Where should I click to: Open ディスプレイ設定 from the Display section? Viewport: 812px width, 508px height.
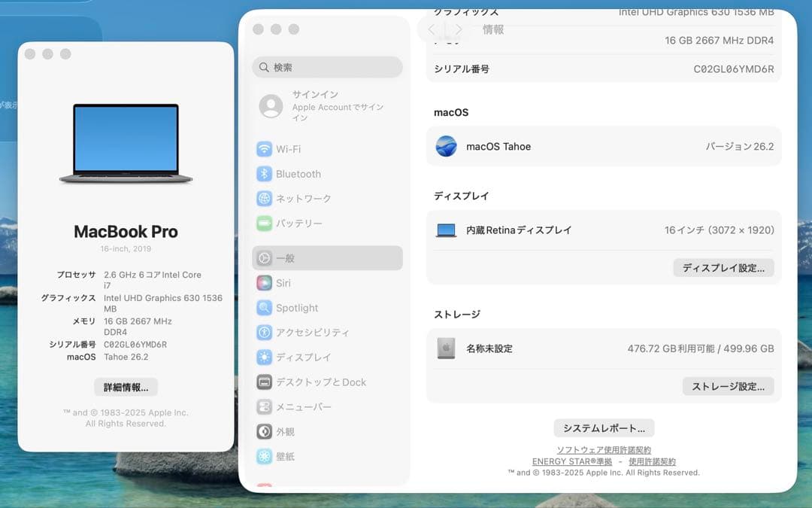tap(723, 268)
